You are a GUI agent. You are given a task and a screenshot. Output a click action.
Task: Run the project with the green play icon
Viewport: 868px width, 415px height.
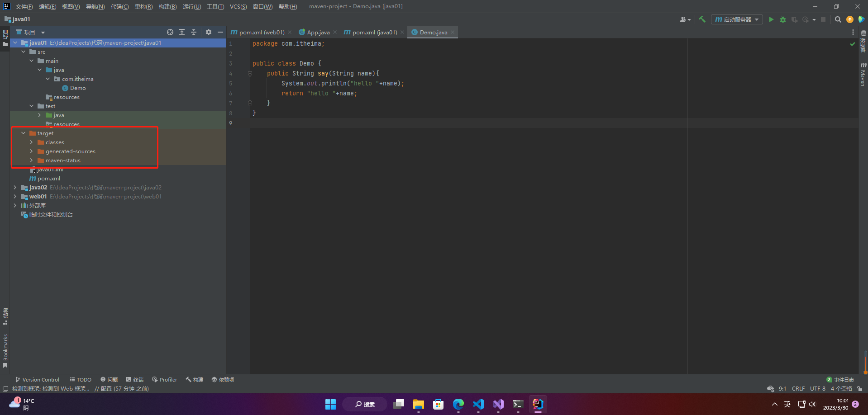tap(771, 19)
